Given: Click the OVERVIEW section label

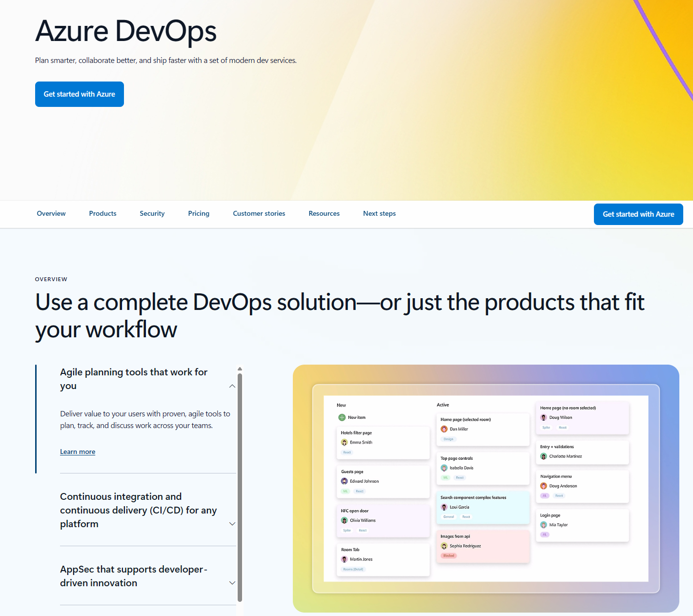Looking at the screenshot, I should [51, 279].
